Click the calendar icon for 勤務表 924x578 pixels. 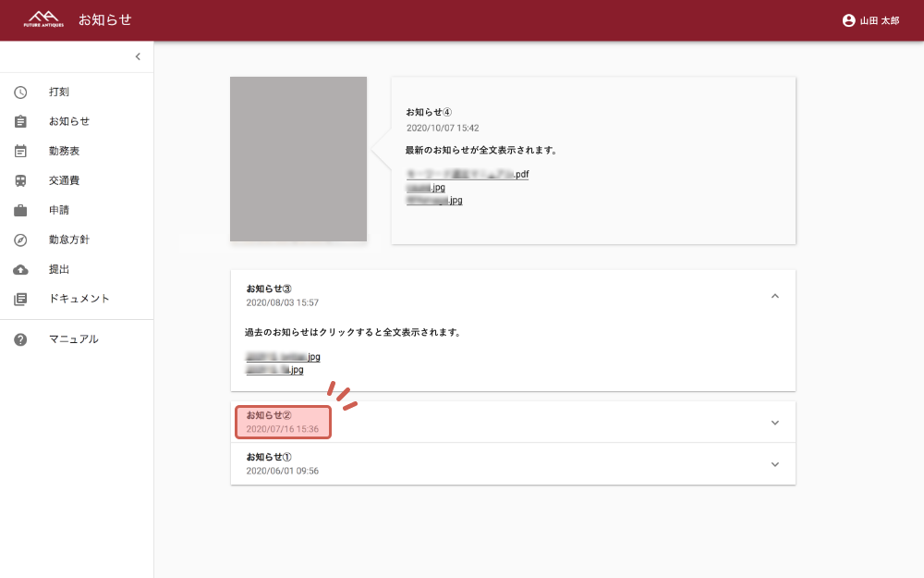(x=20, y=151)
